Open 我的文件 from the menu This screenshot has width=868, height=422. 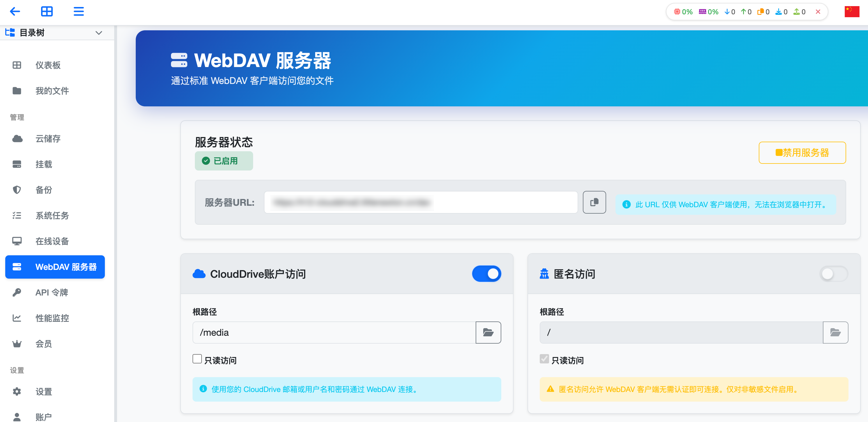(52, 91)
